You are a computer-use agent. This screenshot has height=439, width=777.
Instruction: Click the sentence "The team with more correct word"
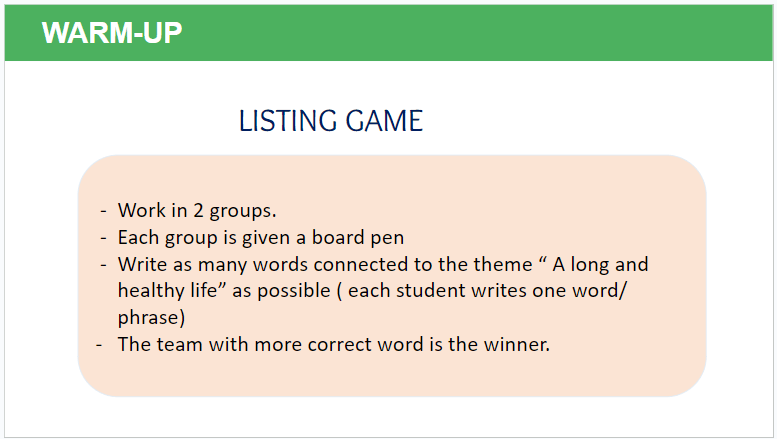tap(333, 344)
